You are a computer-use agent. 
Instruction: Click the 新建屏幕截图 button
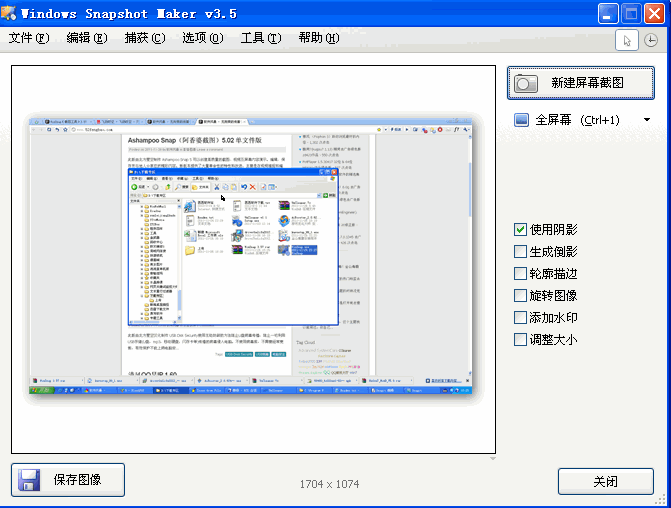tap(581, 83)
